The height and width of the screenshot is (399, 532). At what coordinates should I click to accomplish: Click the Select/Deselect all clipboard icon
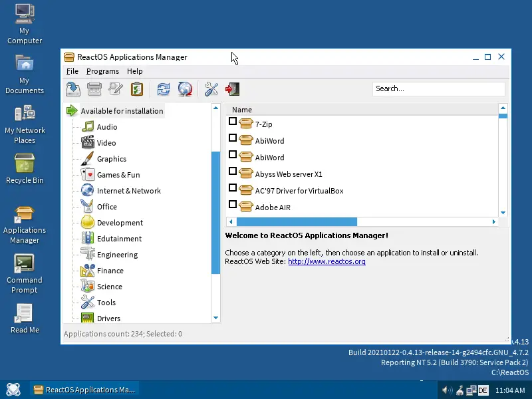pos(137,89)
